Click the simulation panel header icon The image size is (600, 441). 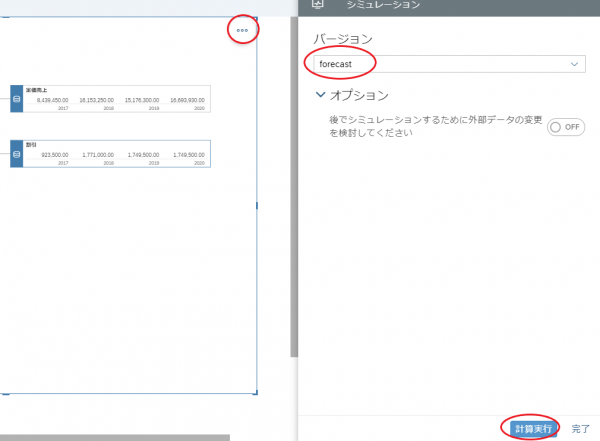318,5
